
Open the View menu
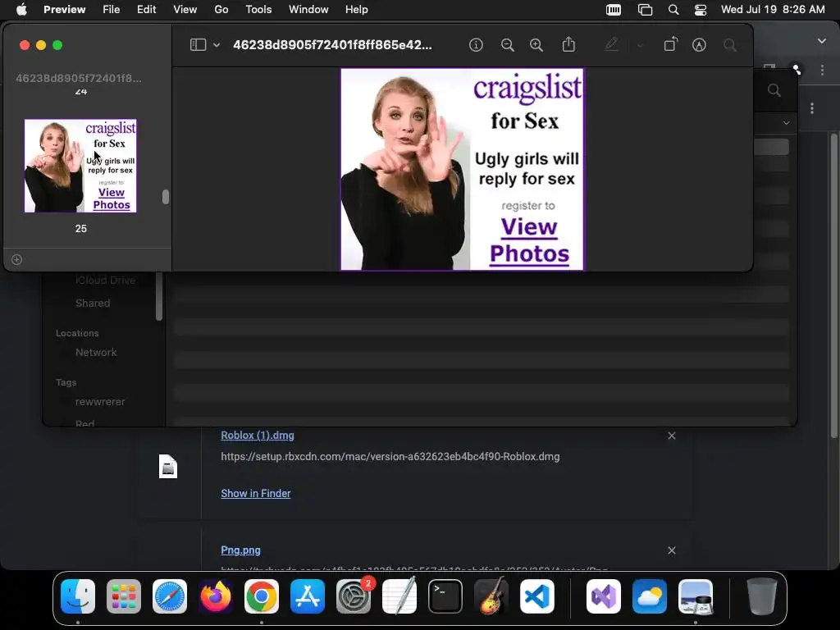[185, 9]
